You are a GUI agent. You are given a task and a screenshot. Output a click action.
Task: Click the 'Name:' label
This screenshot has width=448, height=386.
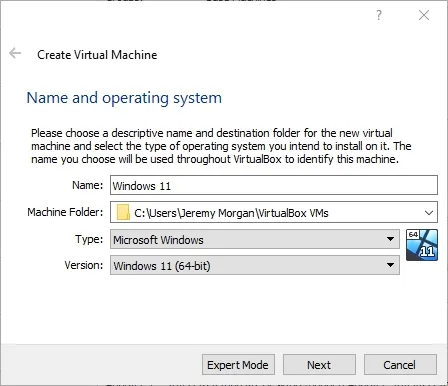[88, 185]
